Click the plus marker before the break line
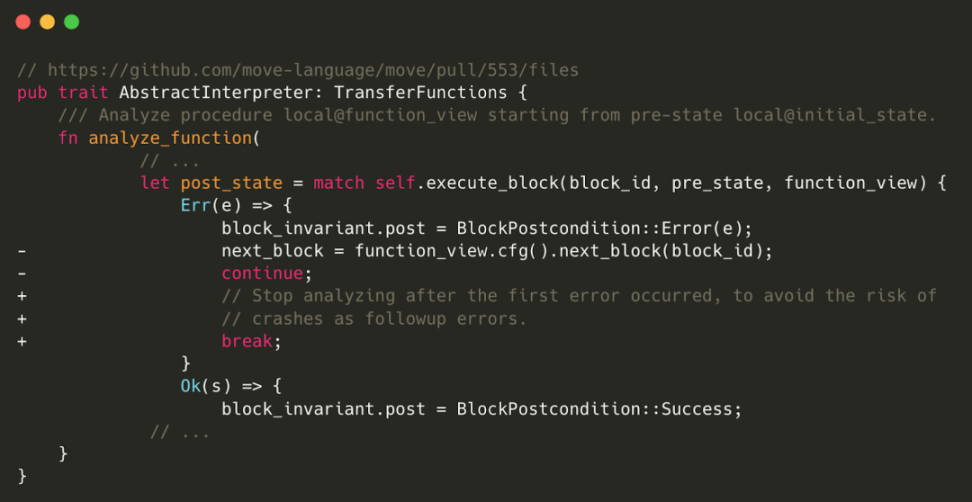972x502 pixels. click(x=21, y=341)
